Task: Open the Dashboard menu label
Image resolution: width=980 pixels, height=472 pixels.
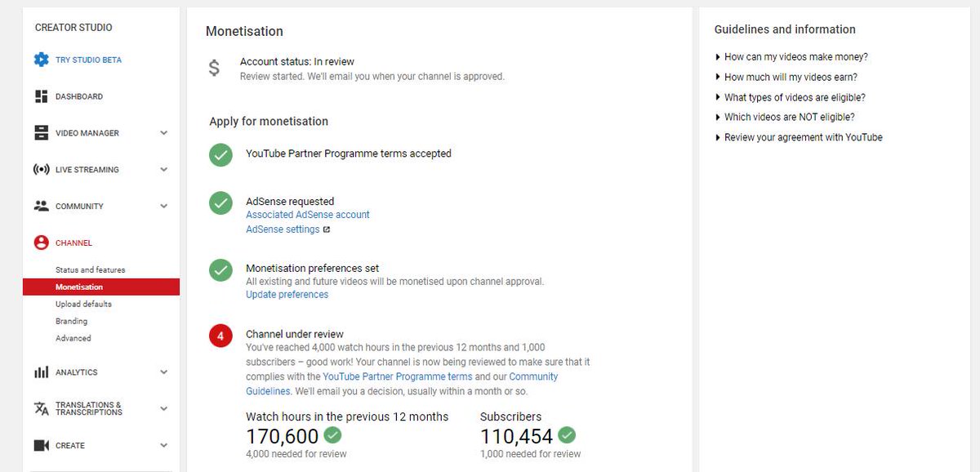Action: pos(79,96)
